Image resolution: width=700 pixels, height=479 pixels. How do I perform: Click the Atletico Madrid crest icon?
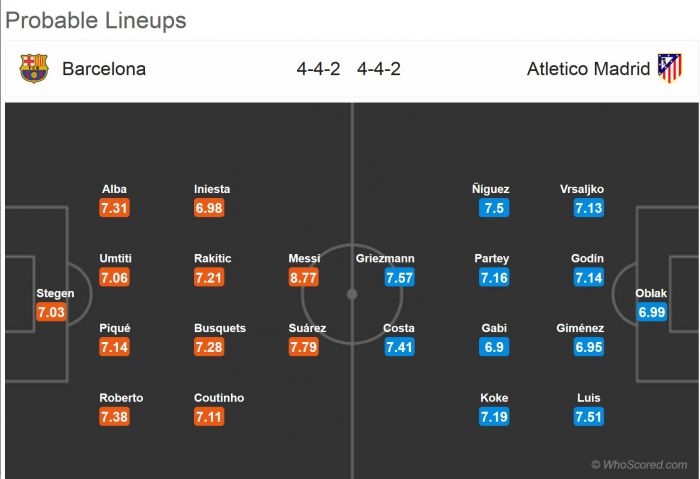click(x=669, y=69)
